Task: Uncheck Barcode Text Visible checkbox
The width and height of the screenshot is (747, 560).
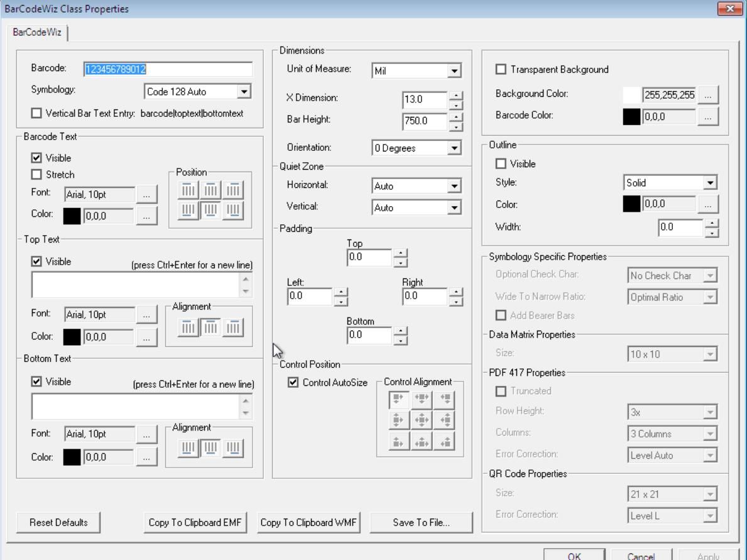Action: pyautogui.click(x=36, y=158)
